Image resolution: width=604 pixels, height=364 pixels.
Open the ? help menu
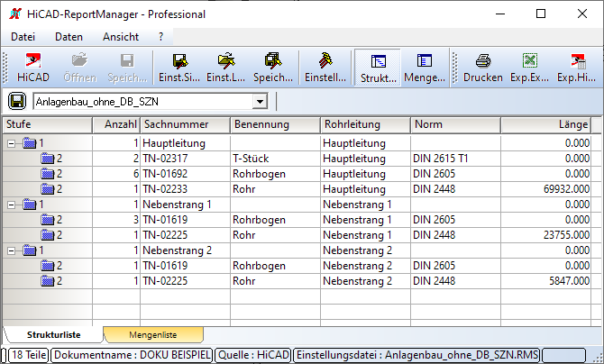coord(160,37)
